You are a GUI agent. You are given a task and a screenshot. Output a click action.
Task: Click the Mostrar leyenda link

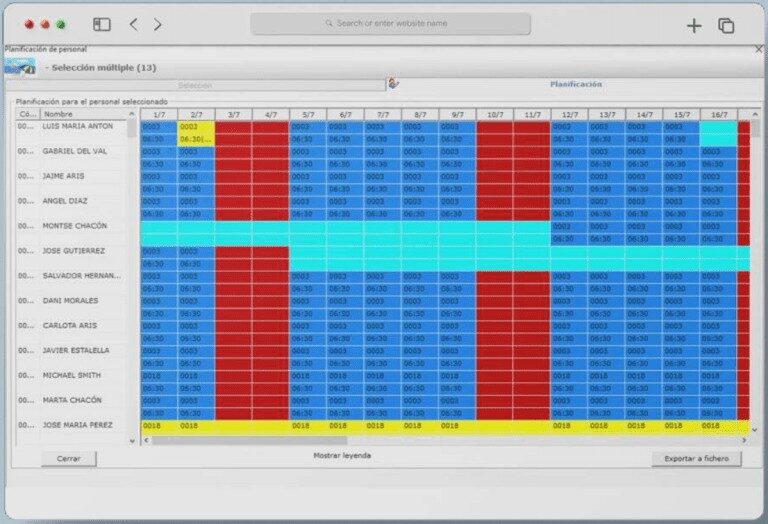click(x=342, y=455)
